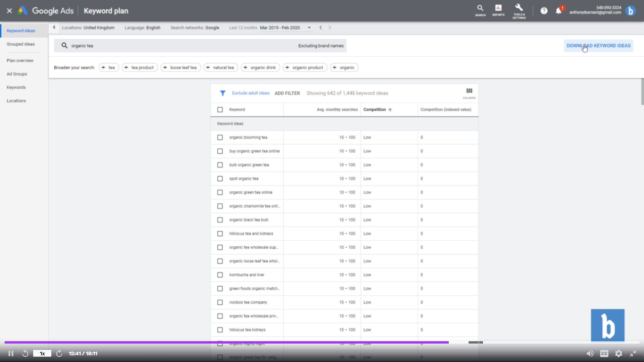
Task: Open Plan overview in sidebar
Action: click(x=20, y=61)
